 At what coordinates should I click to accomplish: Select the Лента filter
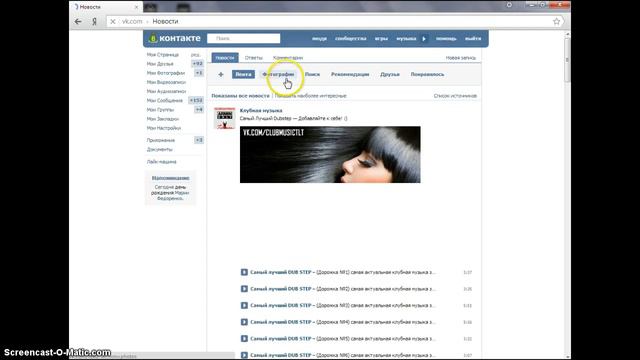pyautogui.click(x=243, y=74)
